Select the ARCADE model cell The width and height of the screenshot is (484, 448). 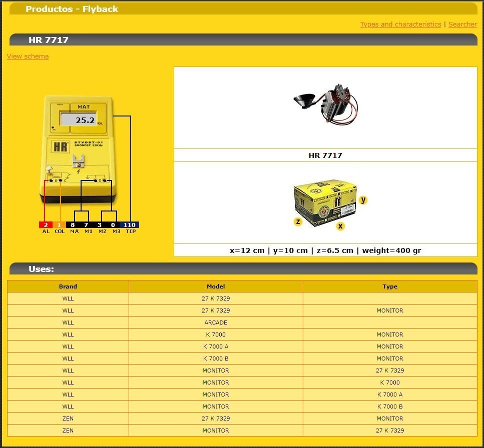click(x=216, y=322)
